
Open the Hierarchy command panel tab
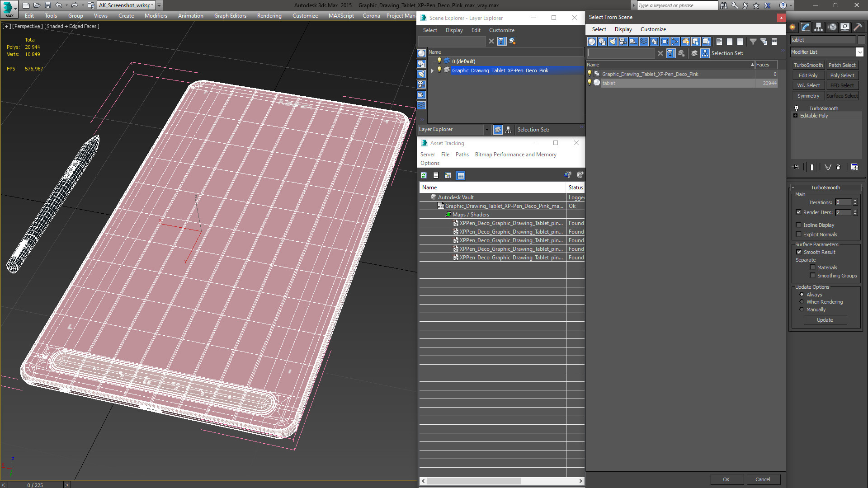tap(818, 27)
